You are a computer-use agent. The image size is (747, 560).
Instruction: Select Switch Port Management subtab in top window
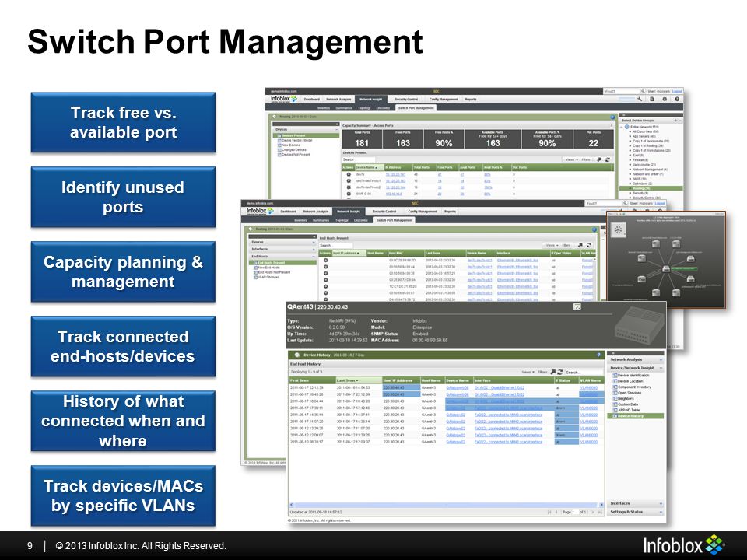pyautogui.click(x=416, y=108)
